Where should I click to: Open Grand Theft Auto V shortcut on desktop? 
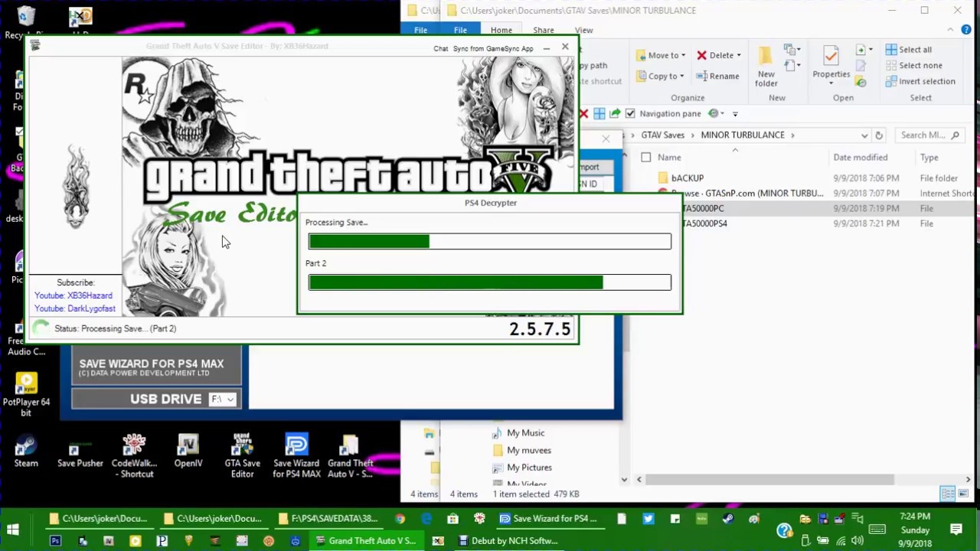tap(350, 455)
